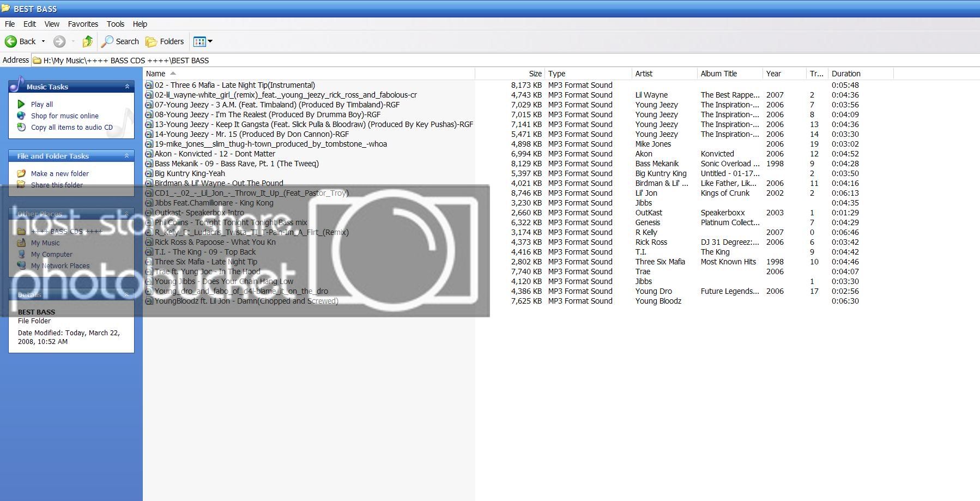Click the Shop for music online icon
The width and height of the screenshot is (980, 501).
coord(21,116)
